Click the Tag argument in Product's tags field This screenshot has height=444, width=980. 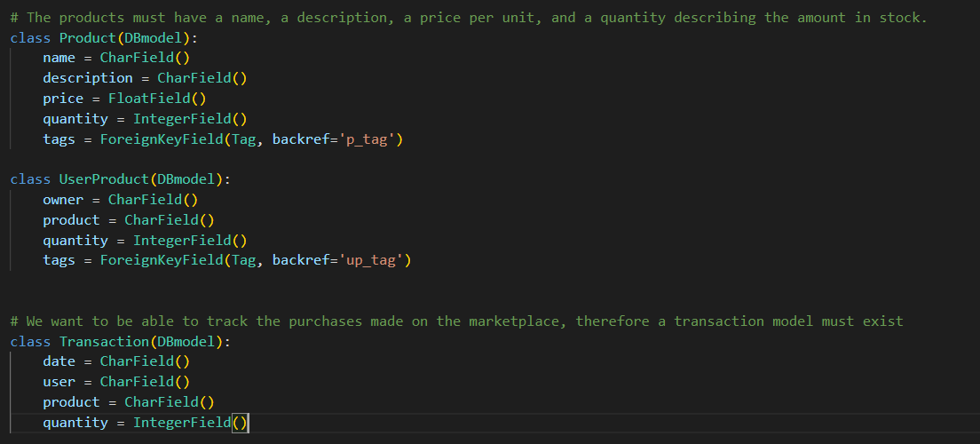pos(243,139)
